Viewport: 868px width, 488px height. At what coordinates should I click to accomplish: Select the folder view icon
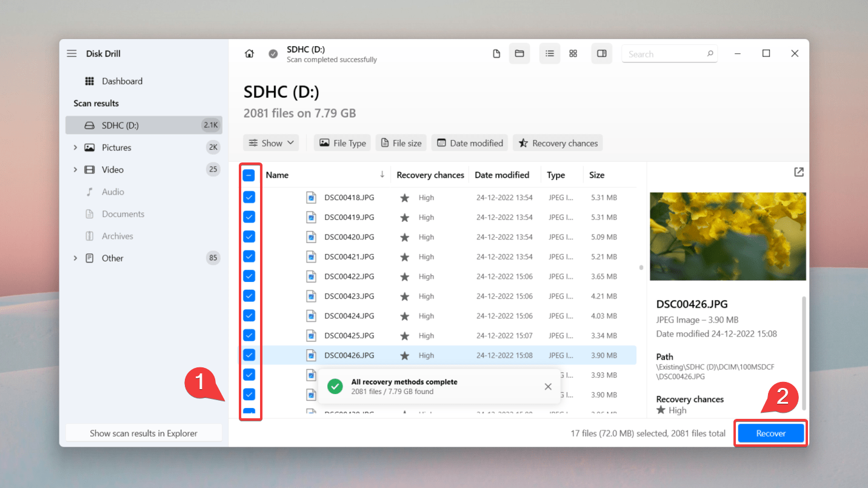click(519, 53)
